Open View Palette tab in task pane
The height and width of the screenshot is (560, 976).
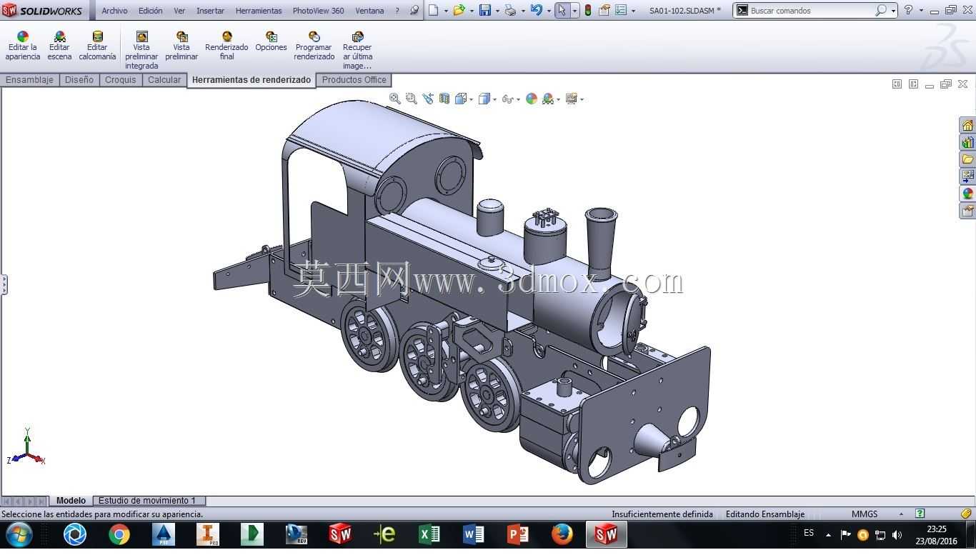(x=967, y=176)
